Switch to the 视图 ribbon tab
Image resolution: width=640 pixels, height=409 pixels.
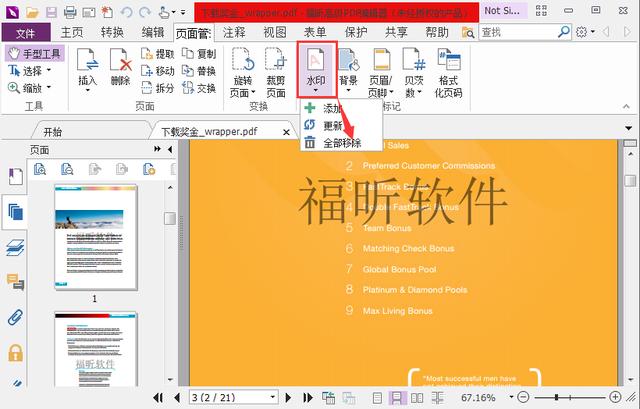point(275,32)
